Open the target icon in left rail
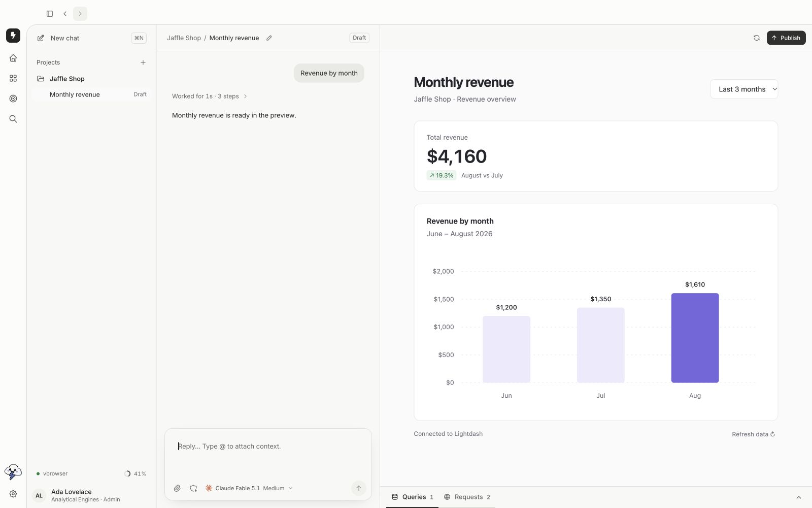This screenshot has height=508, width=812. [x=13, y=99]
